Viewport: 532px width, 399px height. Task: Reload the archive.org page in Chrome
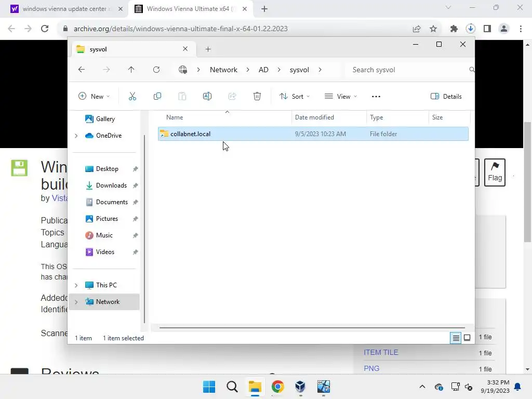[x=45, y=29]
